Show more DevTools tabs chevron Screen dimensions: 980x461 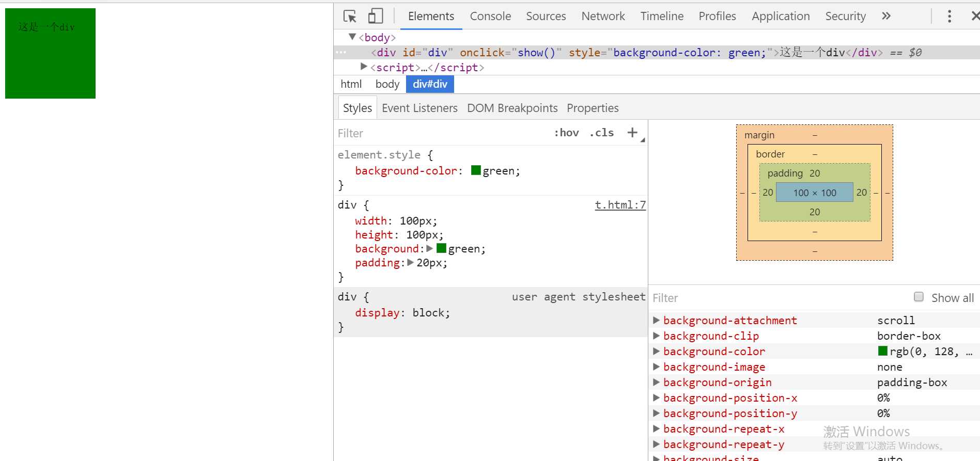tap(886, 16)
